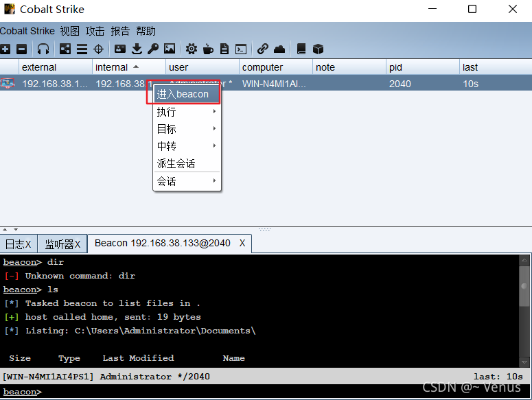This screenshot has height=400, width=532.
Task: Select external IP cell 192.168.38.1...
Action: [x=55, y=84]
